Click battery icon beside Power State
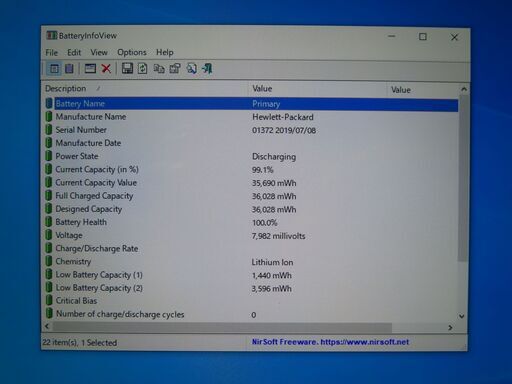 point(49,156)
